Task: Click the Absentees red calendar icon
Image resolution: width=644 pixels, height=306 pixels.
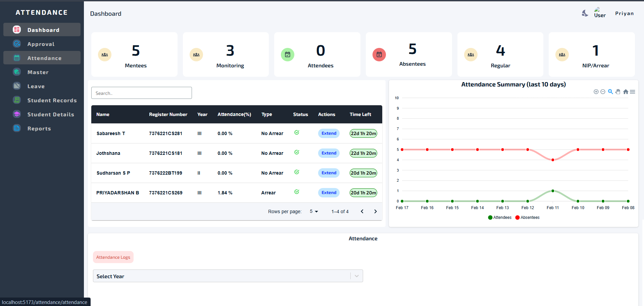Action: [379, 55]
